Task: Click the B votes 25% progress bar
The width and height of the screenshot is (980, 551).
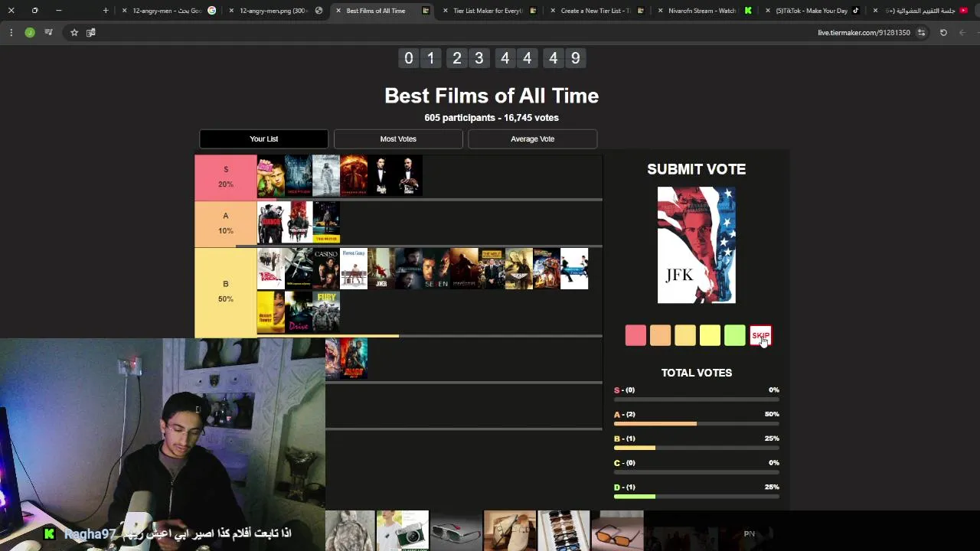Action: click(696, 448)
